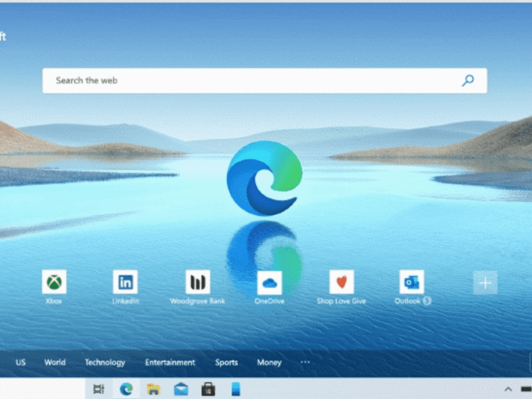Show hidden system tray icons
This screenshot has width=532, height=399.
pyautogui.click(x=508, y=389)
